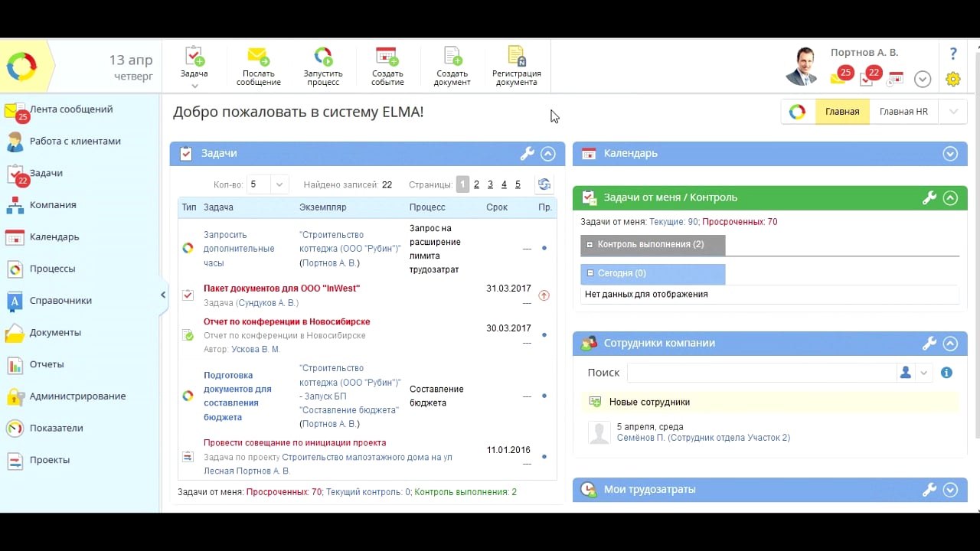Expand the Календарь portlet
This screenshot has height=551, width=980.
click(x=950, y=154)
